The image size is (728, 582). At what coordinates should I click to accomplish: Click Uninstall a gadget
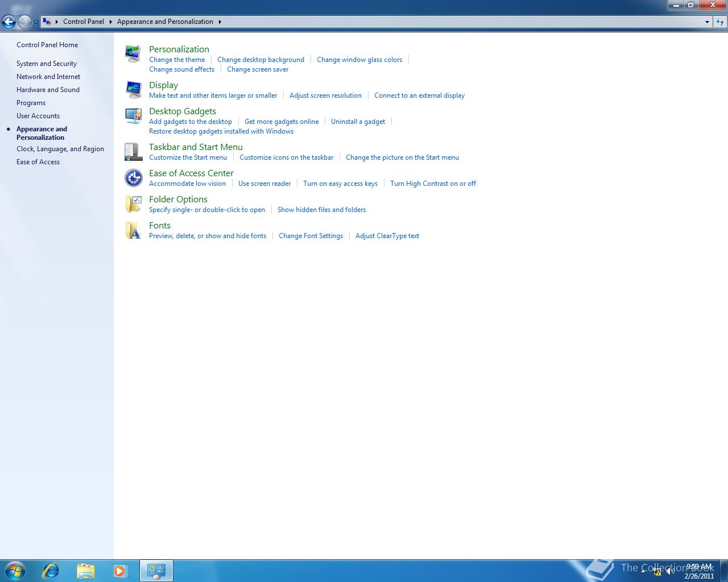tap(358, 122)
